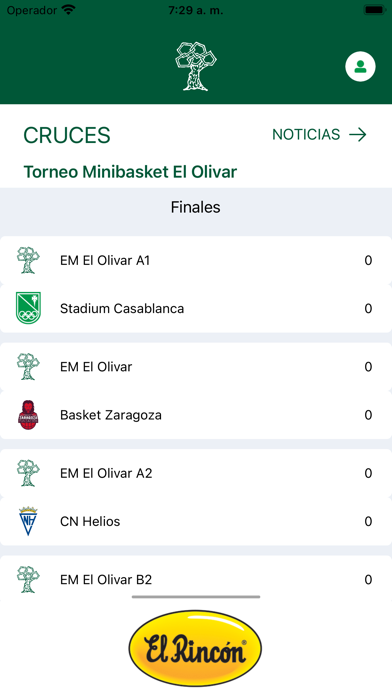
Task: Tap the NOTICIAS arrow icon
Action: pyautogui.click(x=358, y=134)
